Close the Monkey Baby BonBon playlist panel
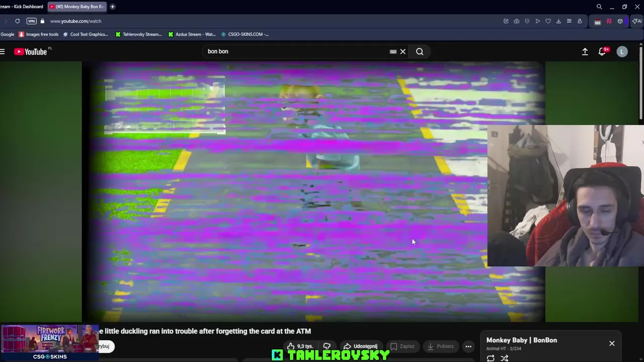The height and width of the screenshot is (362, 644). (x=612, y=343)
